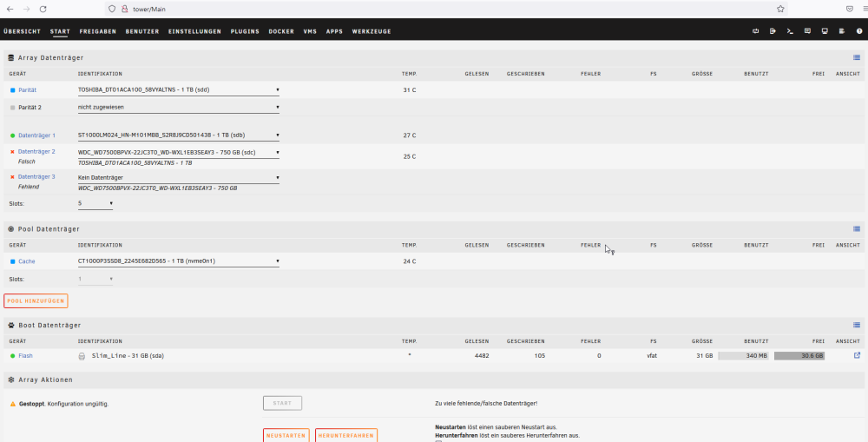Viewport: 868px width, 442px height.
Task: Click the HERUNTERFAHREN button
Action: coord(346,435)
